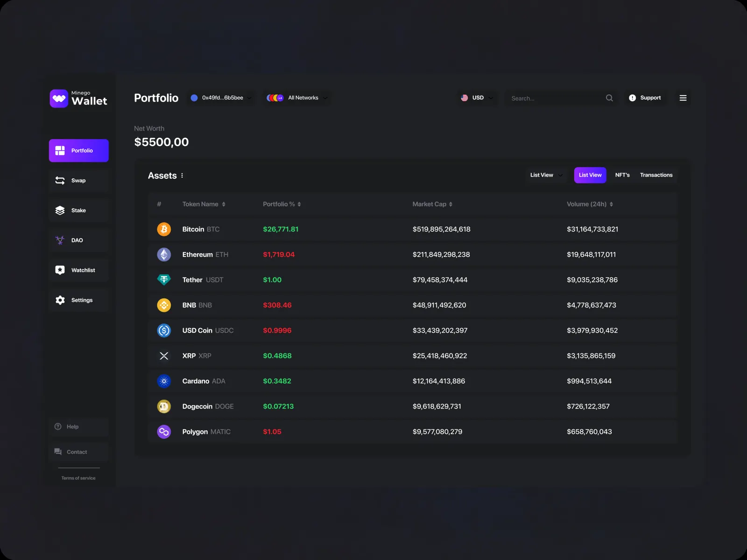Viewport: 747px width, 560px height.
Task: Click the USD Coin icon
Action: (x=164, y=330)
